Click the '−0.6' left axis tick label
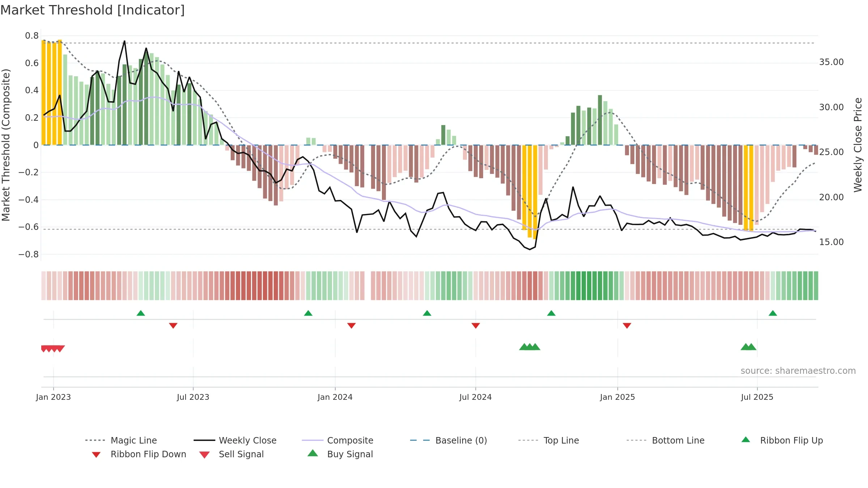The image size is (868, 488). [x=29, y=227]
